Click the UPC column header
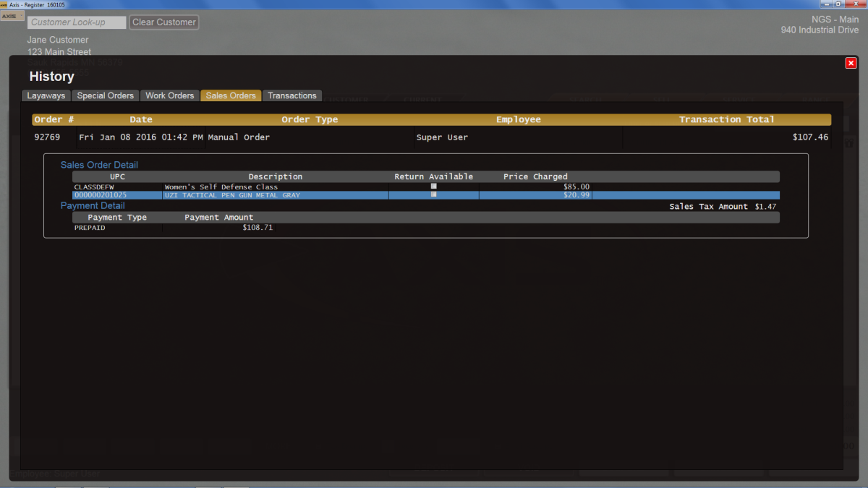Image resolution: width=868 pixels, height=488 pixels. click(x=117, y=176)
